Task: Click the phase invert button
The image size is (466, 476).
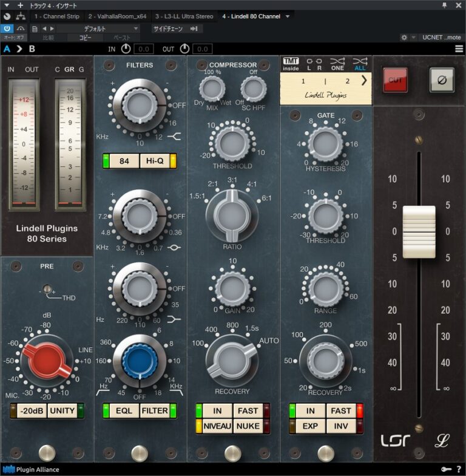Action: point(442,80)
